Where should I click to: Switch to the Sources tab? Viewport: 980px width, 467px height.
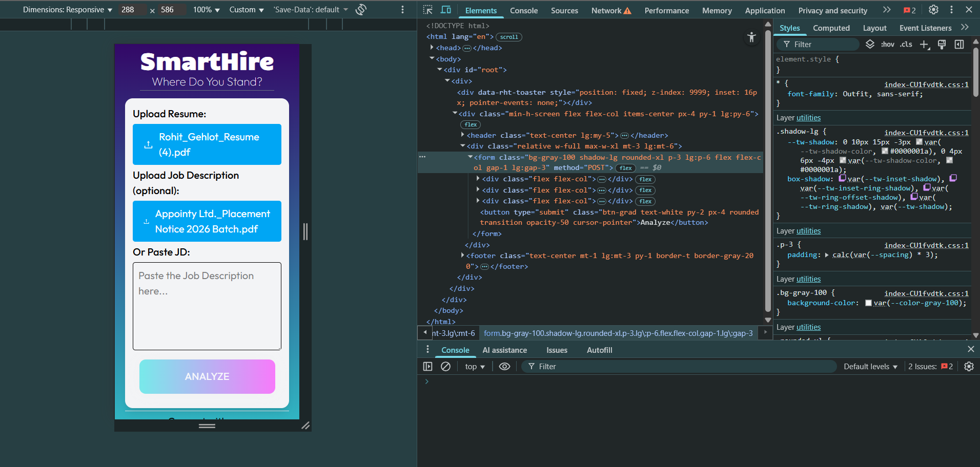coord(564,10)
